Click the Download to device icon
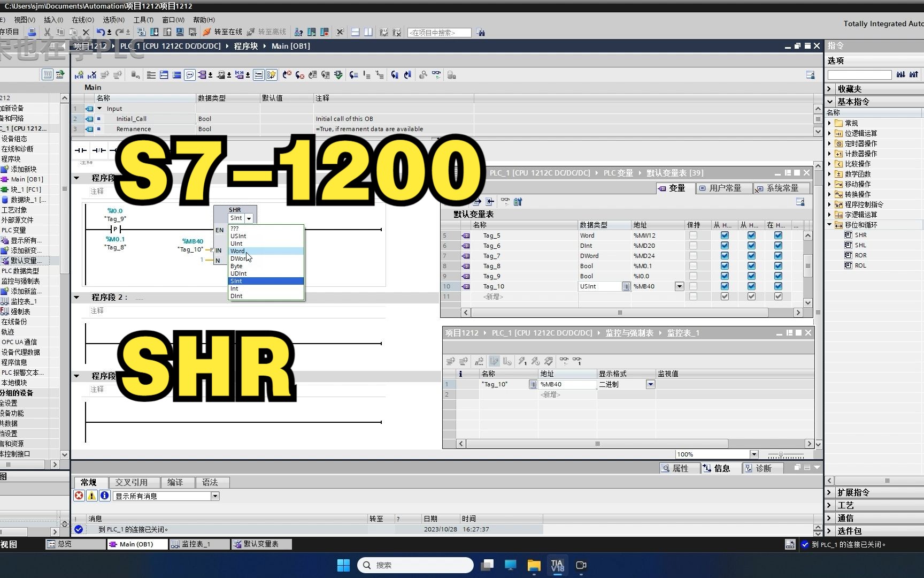The width and height of the screenshot is (924, 578). [x=154, y=32]
